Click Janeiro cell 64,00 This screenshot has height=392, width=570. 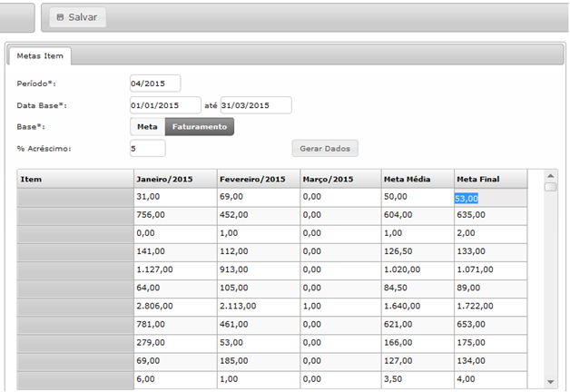175,288
